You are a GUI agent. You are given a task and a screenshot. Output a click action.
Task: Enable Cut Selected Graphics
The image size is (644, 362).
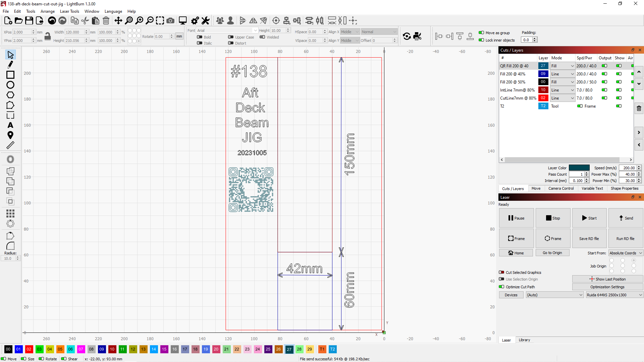pos(501,273)
